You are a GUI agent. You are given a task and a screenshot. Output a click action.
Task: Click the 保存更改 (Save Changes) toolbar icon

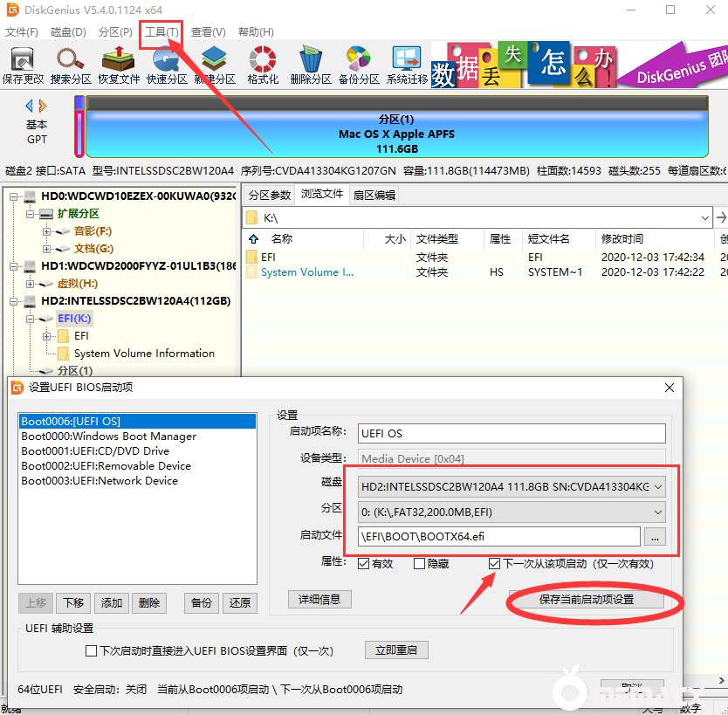pos(21,64)
